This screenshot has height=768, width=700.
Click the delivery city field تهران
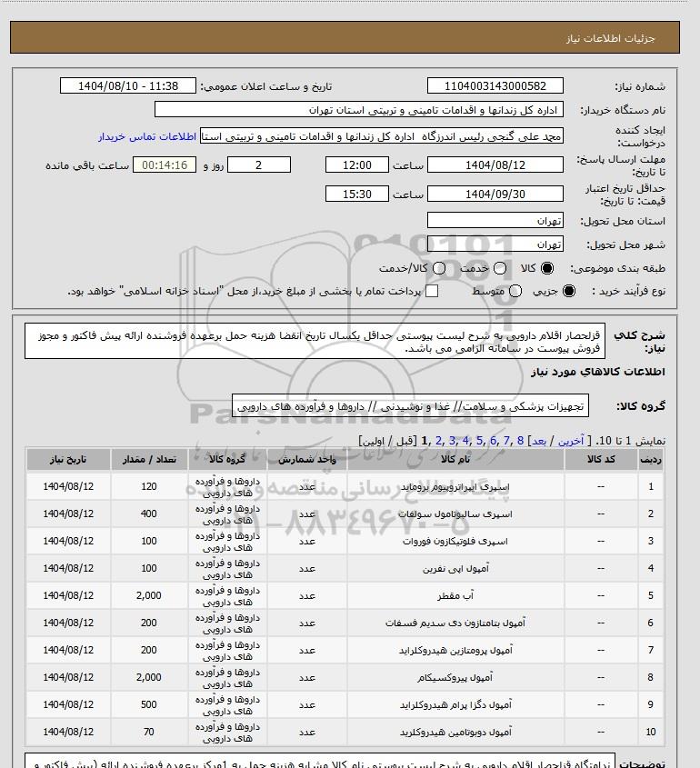(495, 244)
